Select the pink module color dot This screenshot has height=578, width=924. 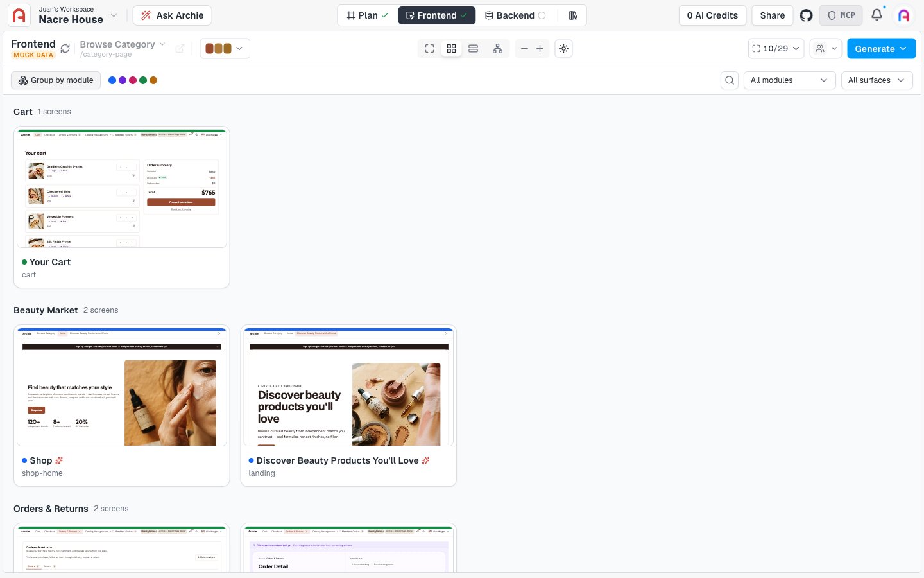pyautogui.click(x=133, y=80)
